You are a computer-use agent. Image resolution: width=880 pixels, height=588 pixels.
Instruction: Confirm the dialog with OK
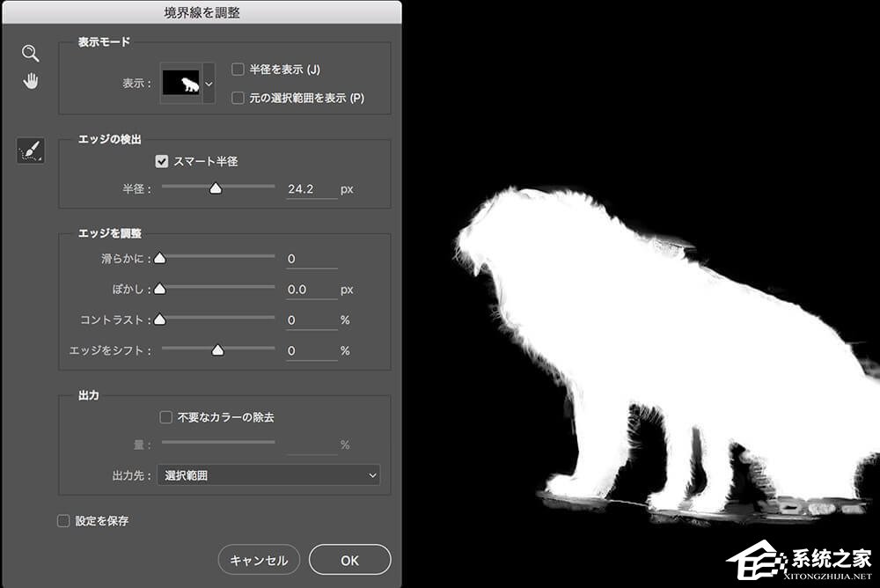pos(349,560)
